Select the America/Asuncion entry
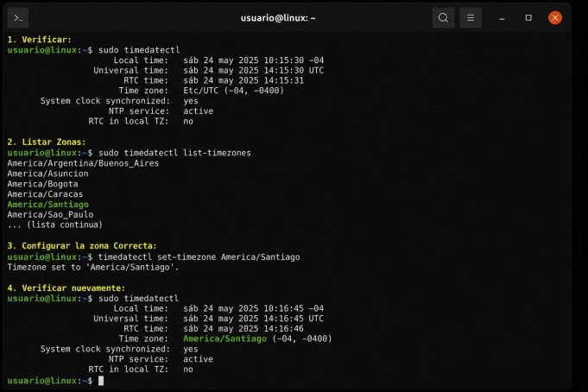The image size is (588, 392). (47, 174)
